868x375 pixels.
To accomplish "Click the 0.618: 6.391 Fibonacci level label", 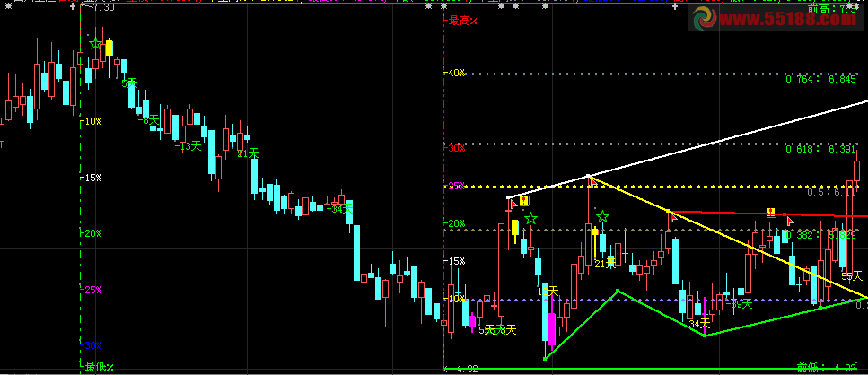I will (821, 149).
